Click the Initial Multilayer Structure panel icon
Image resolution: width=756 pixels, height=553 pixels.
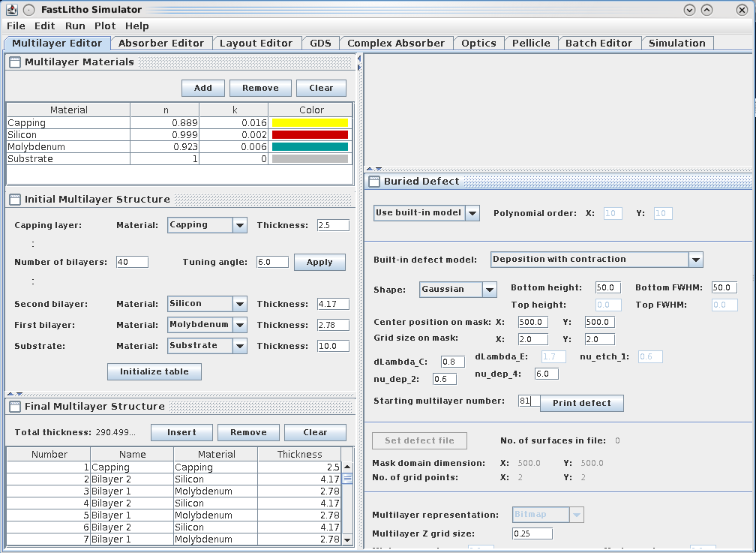tap(15, 200)
